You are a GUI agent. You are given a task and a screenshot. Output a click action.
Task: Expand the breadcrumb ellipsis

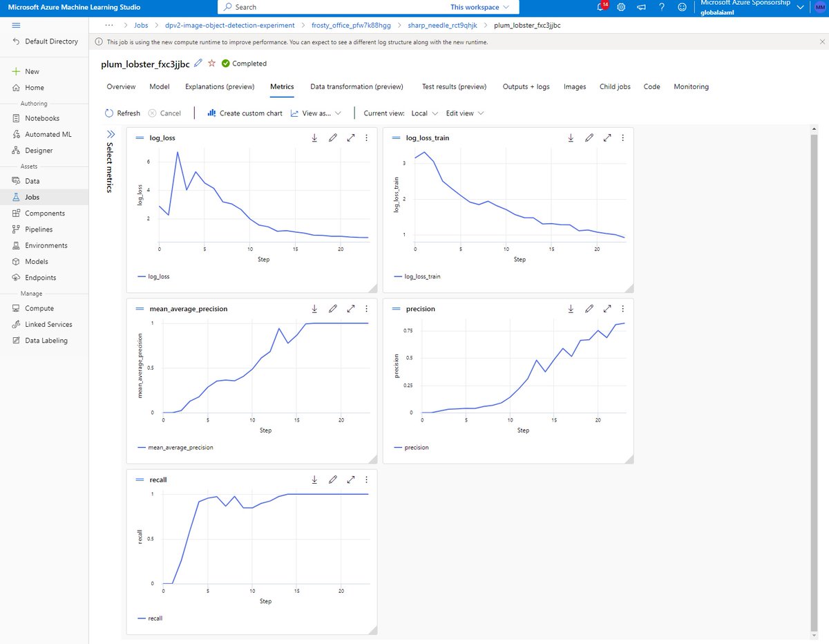point(109,25)
